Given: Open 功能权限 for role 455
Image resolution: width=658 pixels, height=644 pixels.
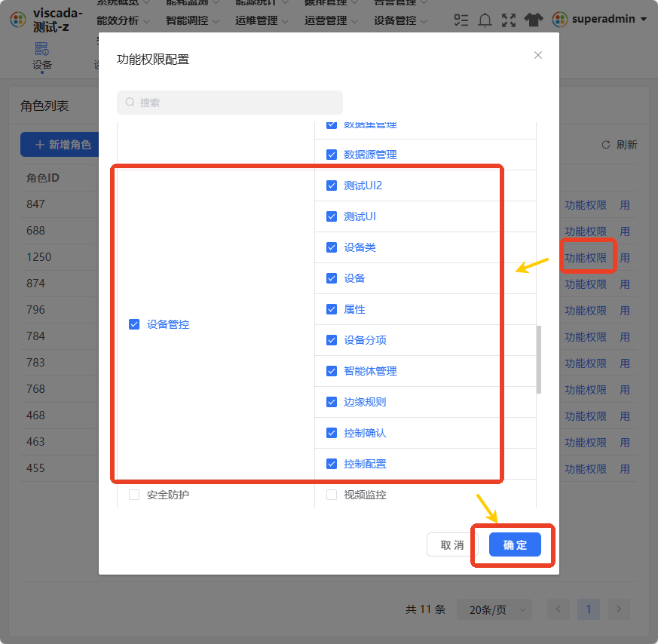Looking at the screenshot, I should click(x=586, y=469).
